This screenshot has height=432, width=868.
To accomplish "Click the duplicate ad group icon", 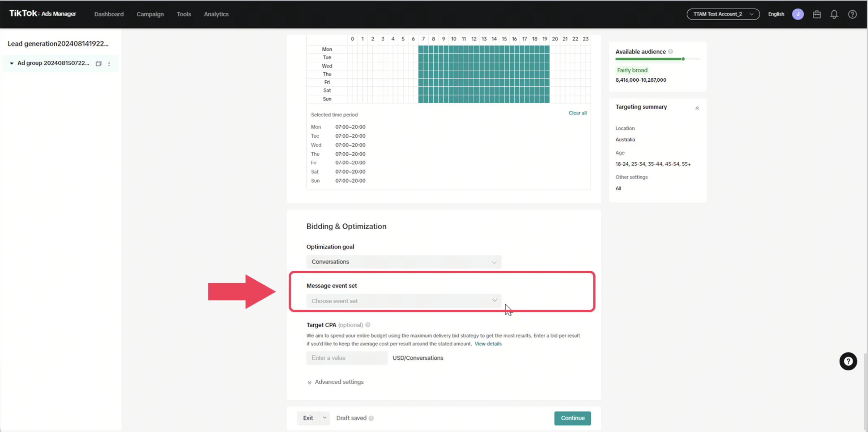I will [98, 63].
